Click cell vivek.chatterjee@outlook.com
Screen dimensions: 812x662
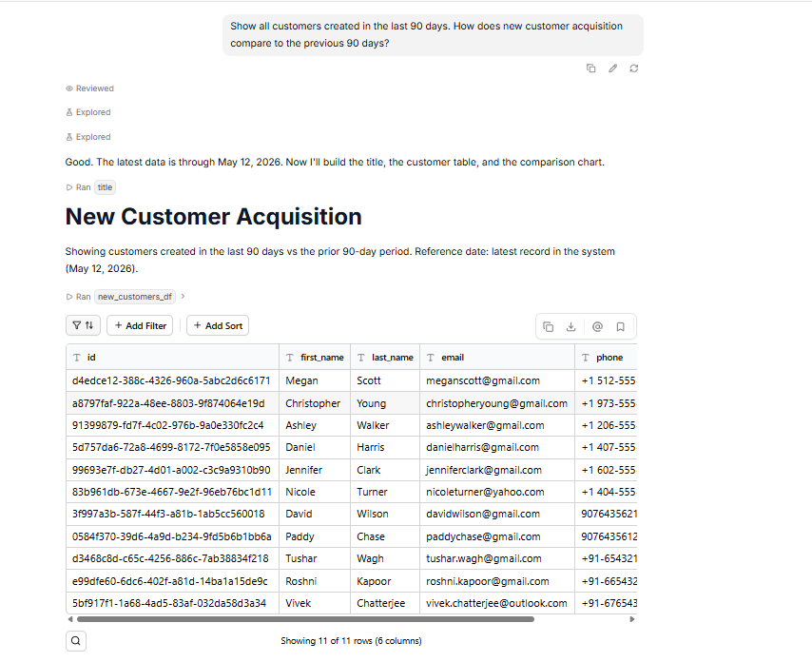pyautogui.click(x=497, y=603)
